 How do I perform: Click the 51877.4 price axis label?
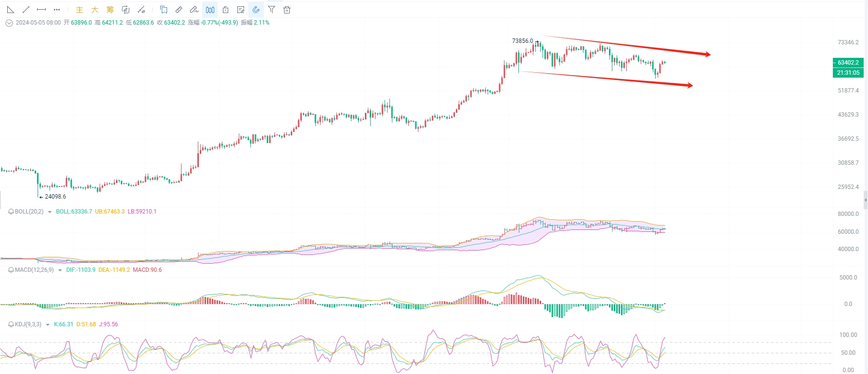pos(848,91)
